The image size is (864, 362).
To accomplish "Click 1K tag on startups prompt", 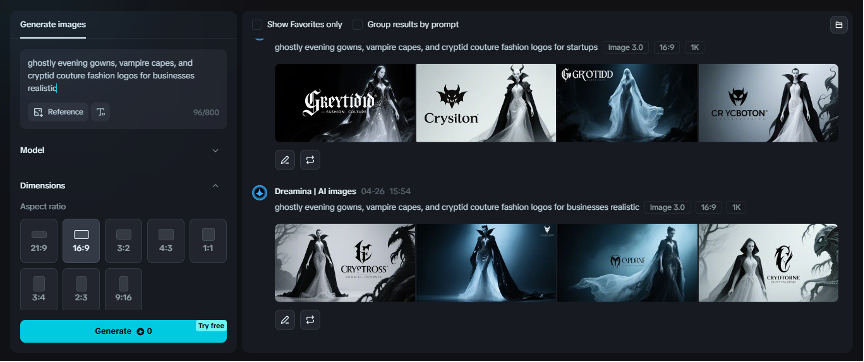I will click(x=694, y=47).
